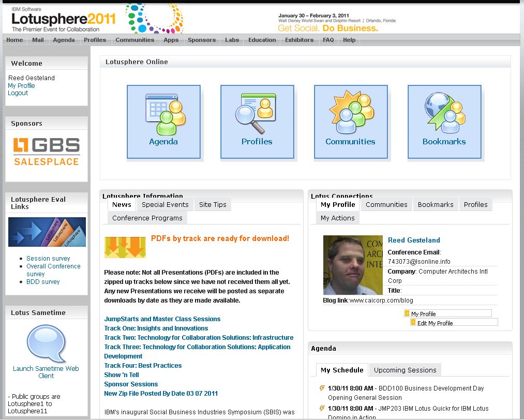Image resolution: width=524 pixels, height=420 pixels.
Task: Click the Lotusphere Eval Links banner image
Action: point(47,232)
